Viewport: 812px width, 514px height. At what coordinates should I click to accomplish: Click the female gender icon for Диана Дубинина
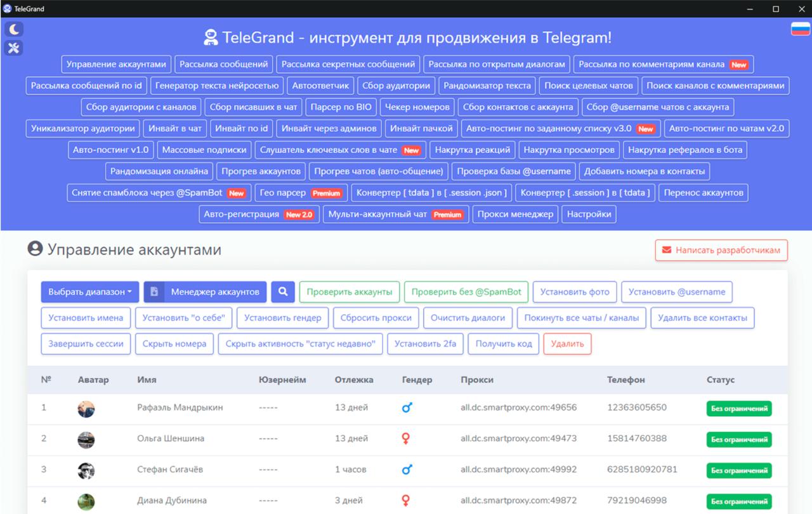(407, 501)
